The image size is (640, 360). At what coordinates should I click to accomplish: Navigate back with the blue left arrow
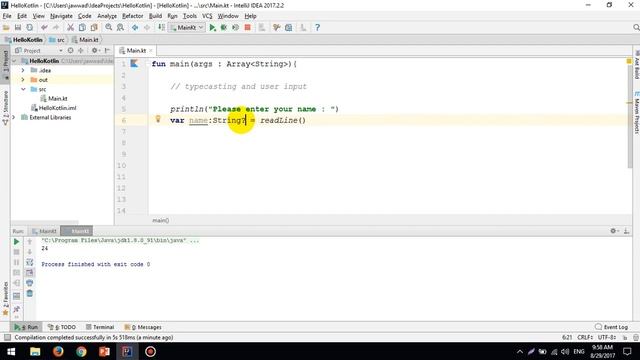[x=135, y=27]
